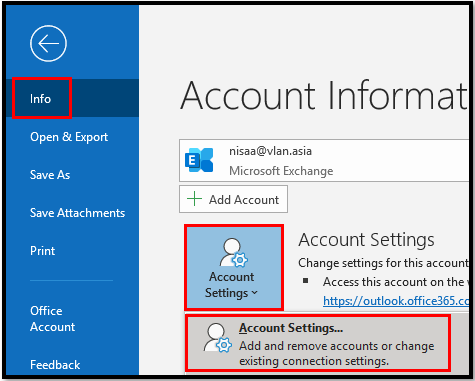Click the green plus icon
The height and width of the screenshot is (381, 475).
coord(194,199)
